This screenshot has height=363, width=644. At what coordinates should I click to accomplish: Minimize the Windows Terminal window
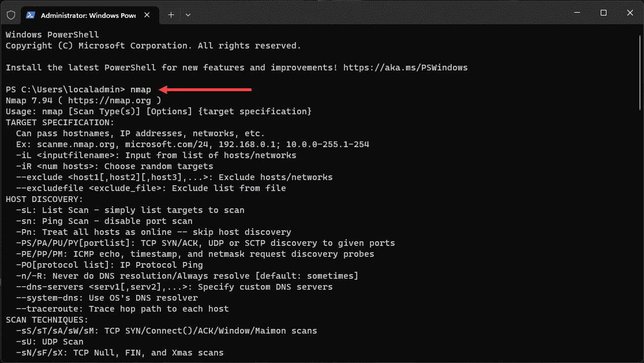[x=576, y=12]
